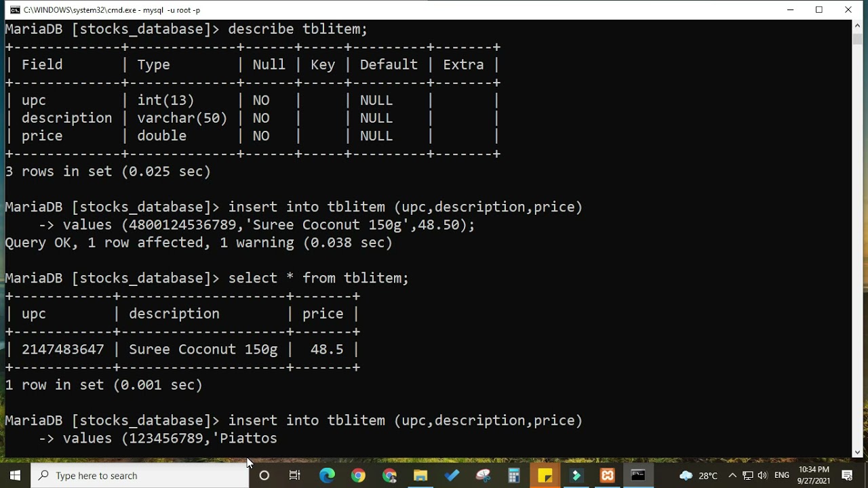The width and height of the screenshot is (868, 488).
Task: Click the 'double' type cell
Action: point(162,136)
